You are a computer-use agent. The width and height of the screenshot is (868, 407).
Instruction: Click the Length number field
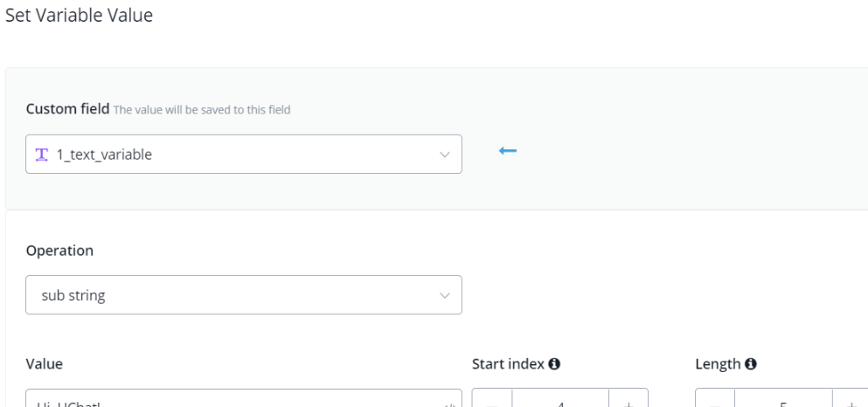point(783,401)
